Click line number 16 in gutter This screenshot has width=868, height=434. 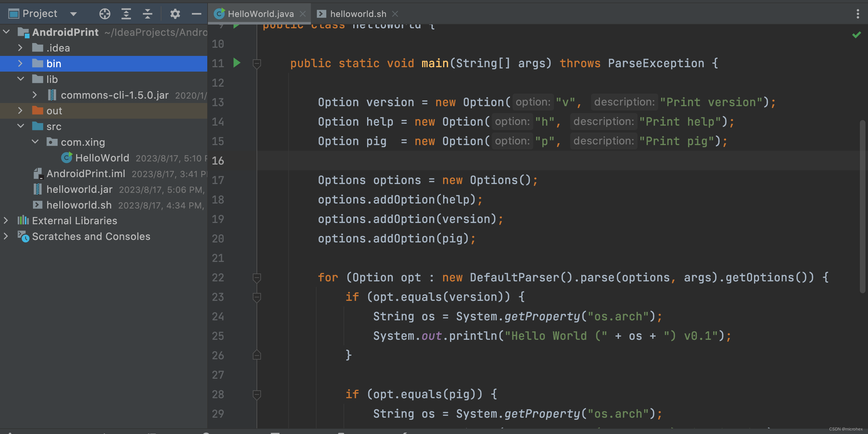218,161
